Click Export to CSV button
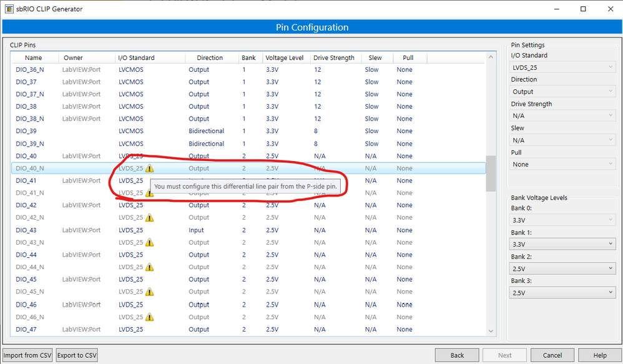This screenshot has width=623, height=364. tap(77, 355)
